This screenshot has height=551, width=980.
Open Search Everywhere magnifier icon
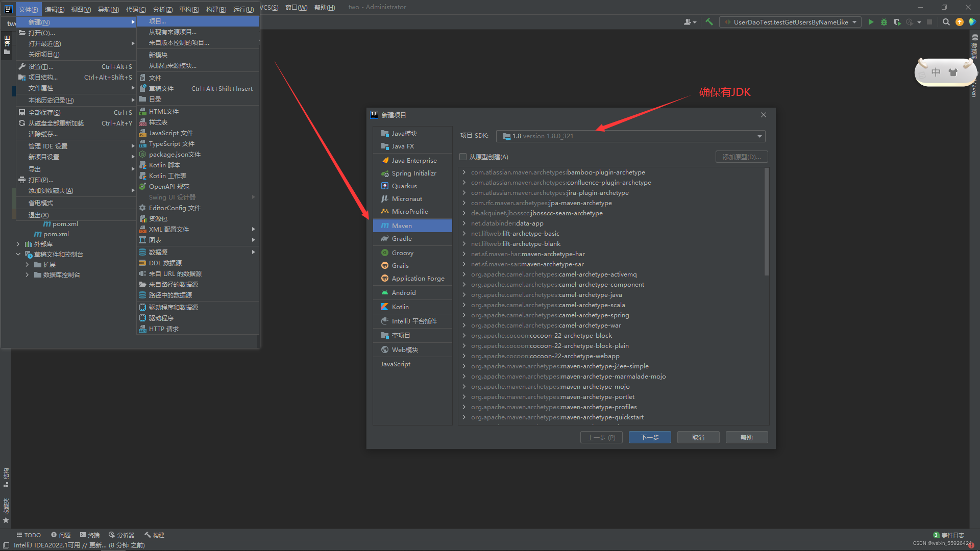tap(946, 22)
